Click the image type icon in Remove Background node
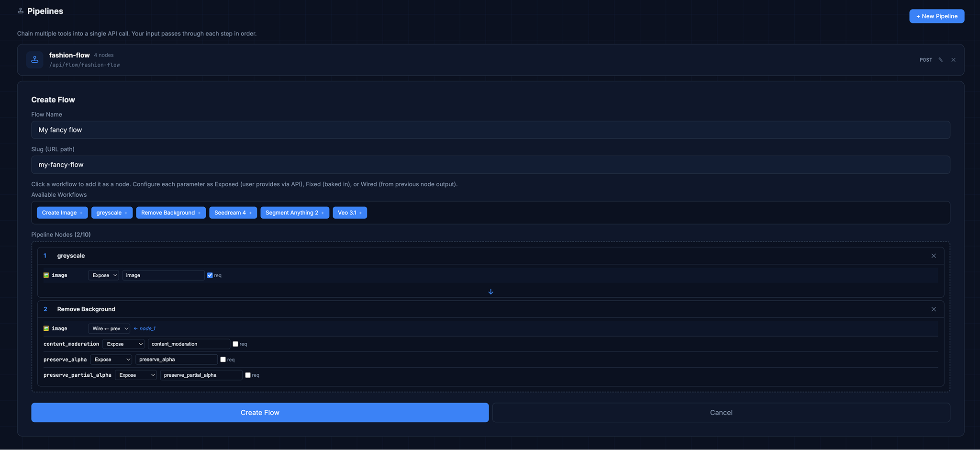 pos(46,328)
